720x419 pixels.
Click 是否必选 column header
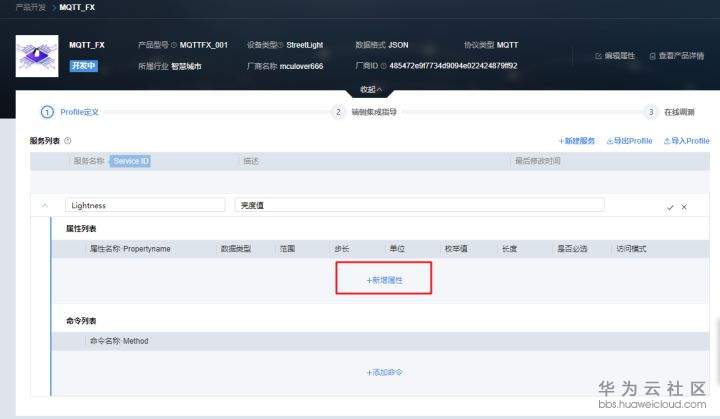click(572, 249)
